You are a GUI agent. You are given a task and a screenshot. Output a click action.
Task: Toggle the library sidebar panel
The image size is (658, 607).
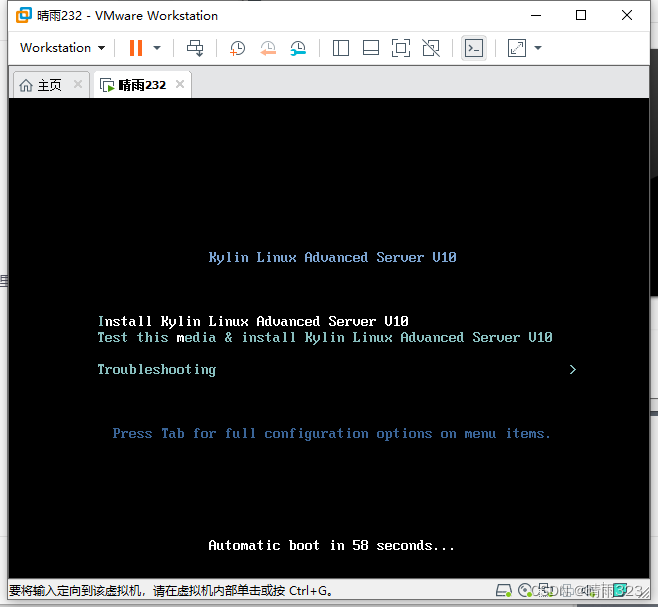[x=341, y=48]
